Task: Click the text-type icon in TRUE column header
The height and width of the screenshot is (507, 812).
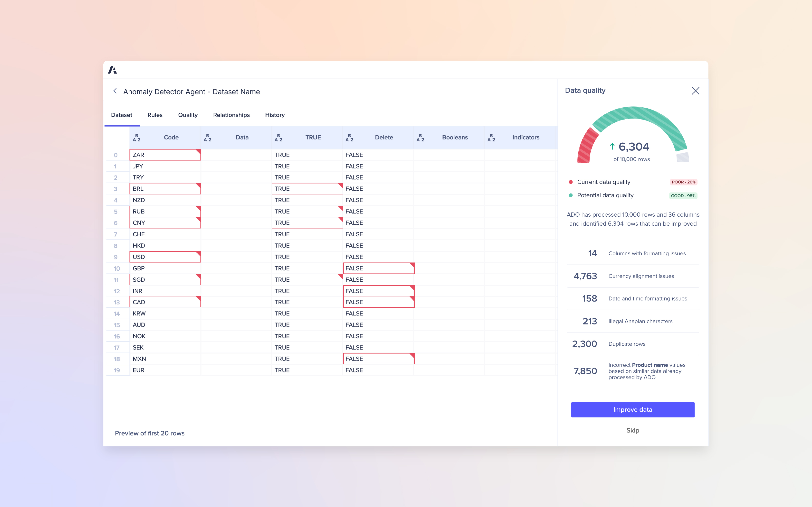Action: point(278,138)
